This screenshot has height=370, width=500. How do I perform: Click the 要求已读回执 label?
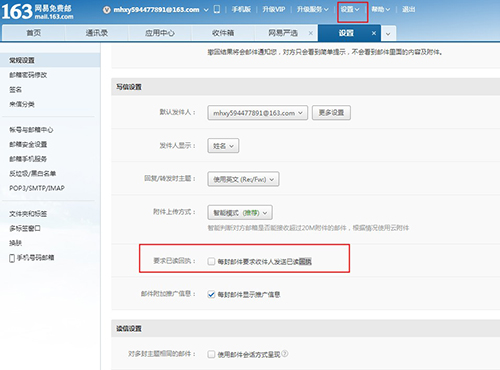coord(174,261)
